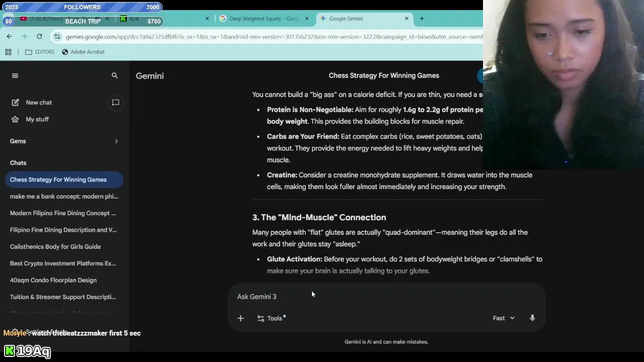Reload the Gemini page
This screenshot has width=644, height=362.
coord(39,36)
